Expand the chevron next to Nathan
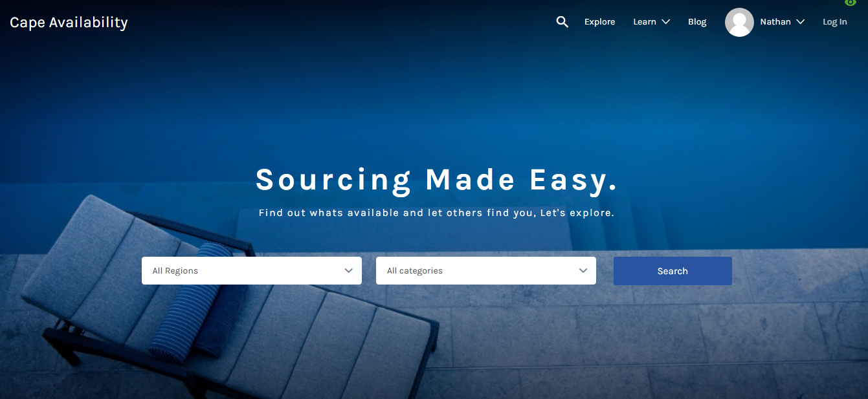This screenshot has width=868, height=399. point(800,22)
